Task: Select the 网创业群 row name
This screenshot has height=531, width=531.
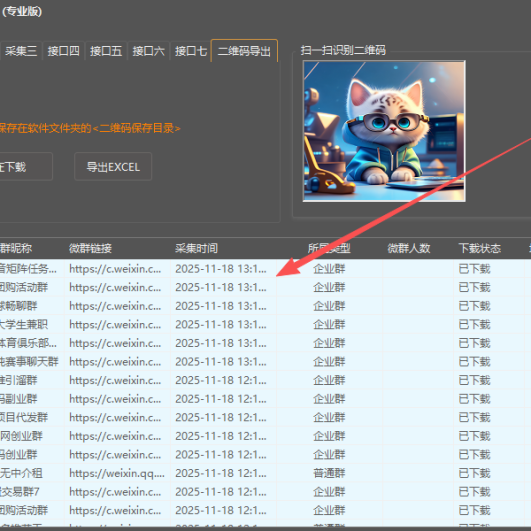Action: point(21,436)
